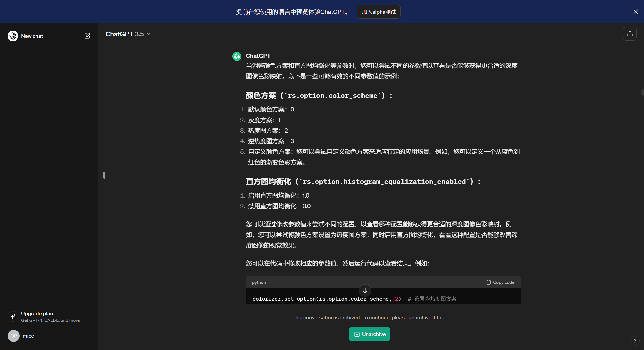
Task: Open the question mark help button
Action: [635, 341]
